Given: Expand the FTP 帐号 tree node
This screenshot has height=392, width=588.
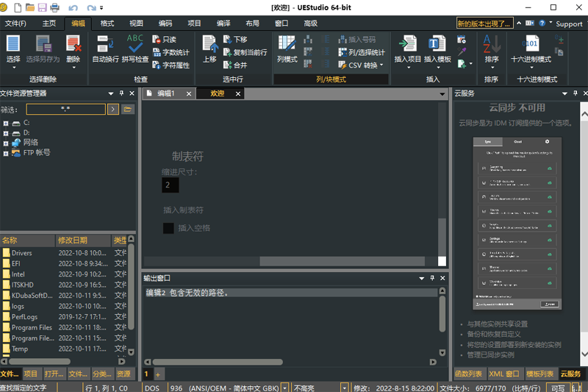Looking at the screenshot, I should (6, 153).
